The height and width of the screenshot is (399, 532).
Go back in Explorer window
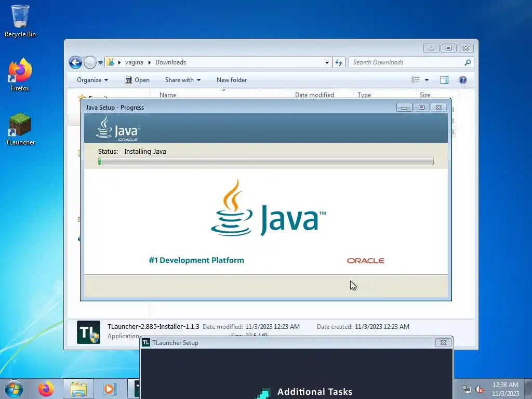click(x=75, y=62)
